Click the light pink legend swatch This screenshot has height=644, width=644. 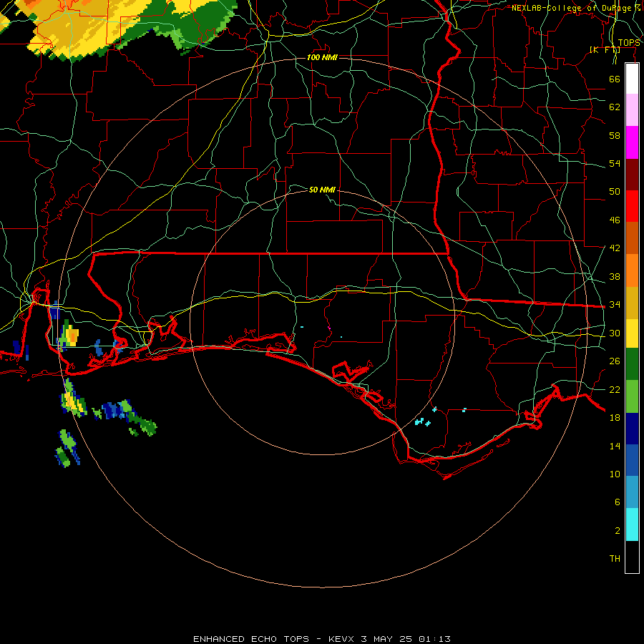(x=632, y=109)
